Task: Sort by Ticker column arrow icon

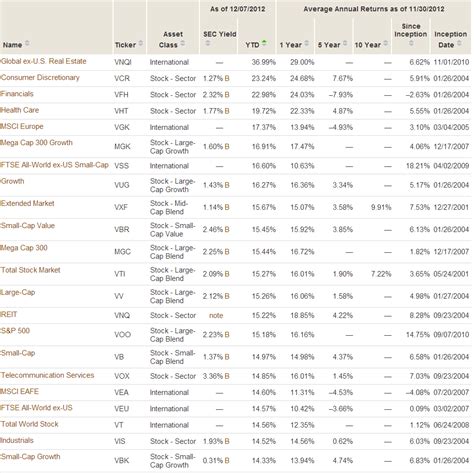Action: click(141, 43)
